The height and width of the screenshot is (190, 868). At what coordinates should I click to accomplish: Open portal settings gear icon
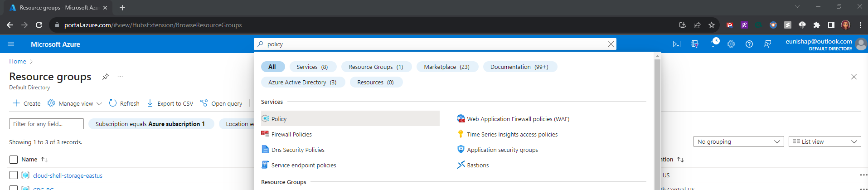(731, 44)
